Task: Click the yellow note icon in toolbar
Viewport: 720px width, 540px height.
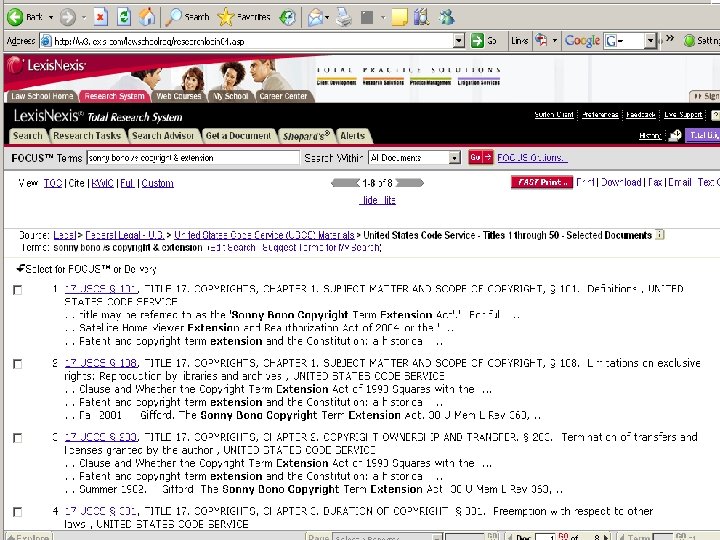Action: [399, 17]
